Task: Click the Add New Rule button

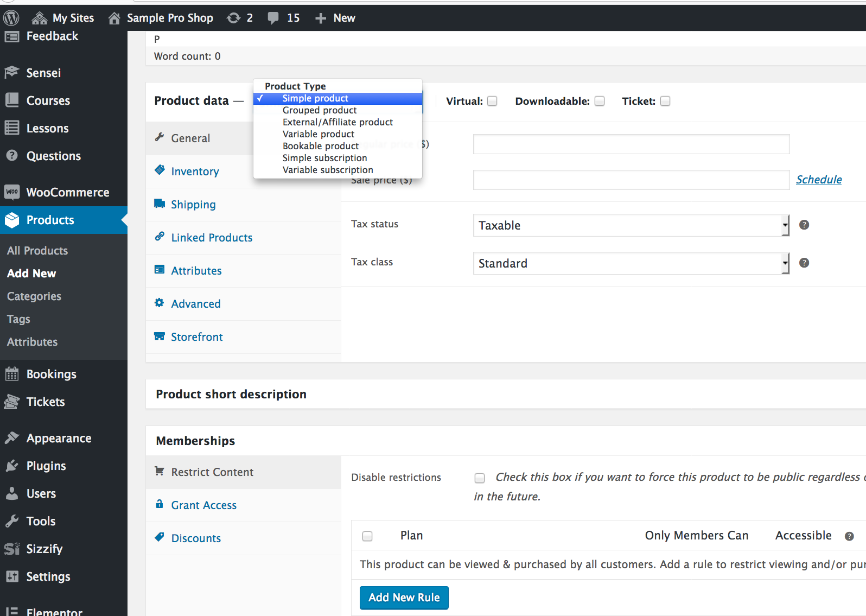Action: point(404,598)
